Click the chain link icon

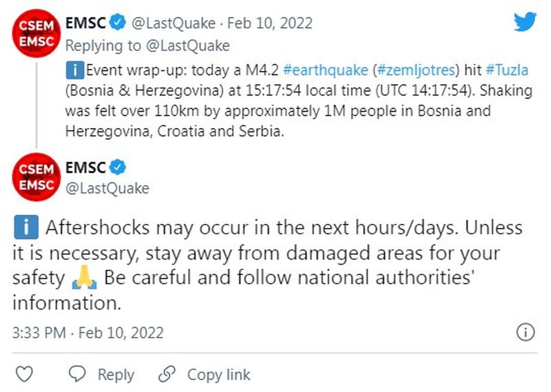pyautogui.click(x=167, y=374)
